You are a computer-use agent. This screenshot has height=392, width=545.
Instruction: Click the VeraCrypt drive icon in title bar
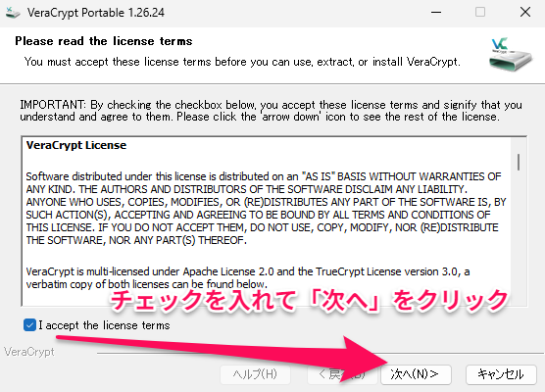pos(13,13)
